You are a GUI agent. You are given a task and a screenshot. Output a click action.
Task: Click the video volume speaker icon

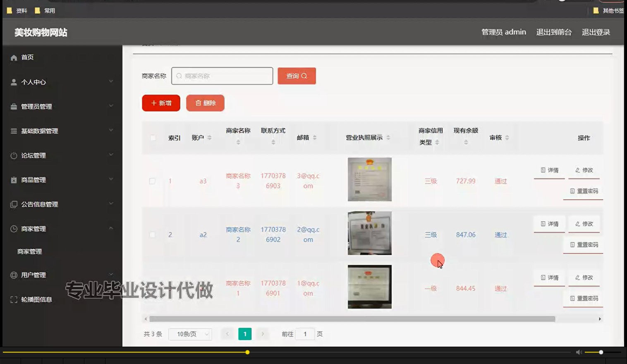point(579,352)
